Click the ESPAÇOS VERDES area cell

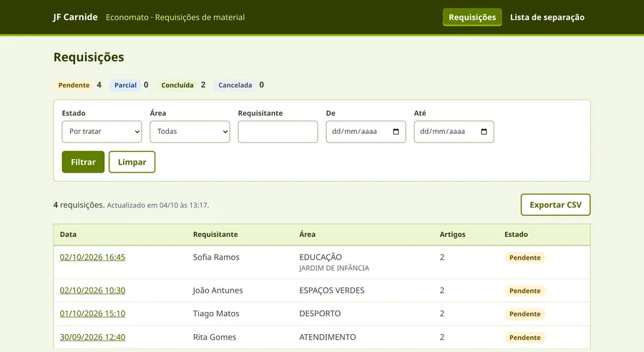click(331, 290)
